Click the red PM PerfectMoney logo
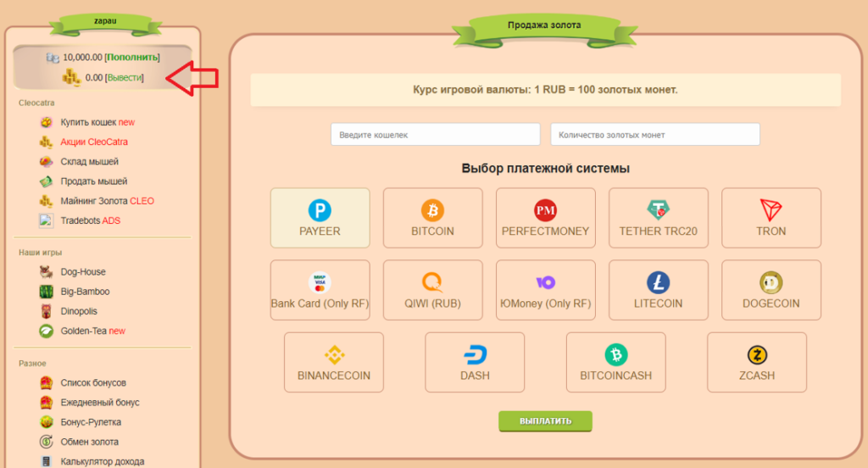 [x=545, y=210]
